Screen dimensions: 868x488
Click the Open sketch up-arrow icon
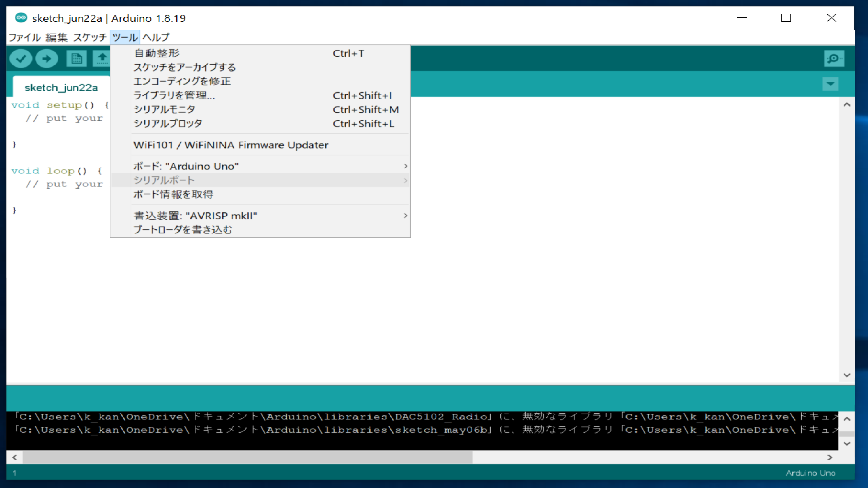[x=102, y=58]
